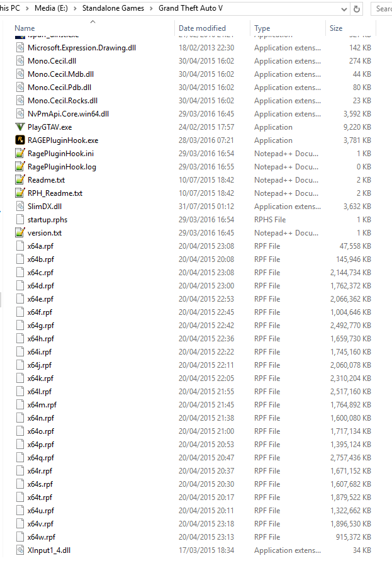Image resolution: width=392 pixels, height=563 pixels.
Task: Click the XInput1_4.dll file icon
Action: pyautogui.click(x=20, y=550)
